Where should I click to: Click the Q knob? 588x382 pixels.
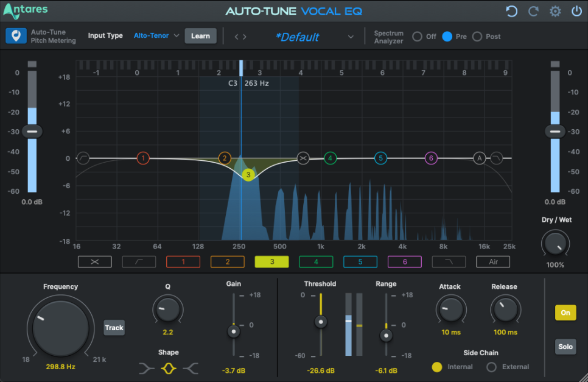pyautogui.click(x=167, y=310)
